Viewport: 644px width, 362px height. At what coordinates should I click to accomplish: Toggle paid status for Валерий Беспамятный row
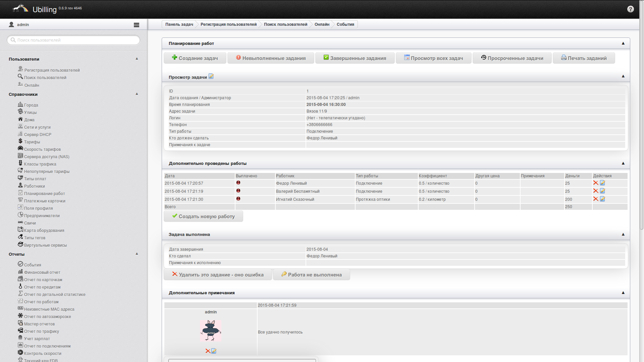pos(238,191)
